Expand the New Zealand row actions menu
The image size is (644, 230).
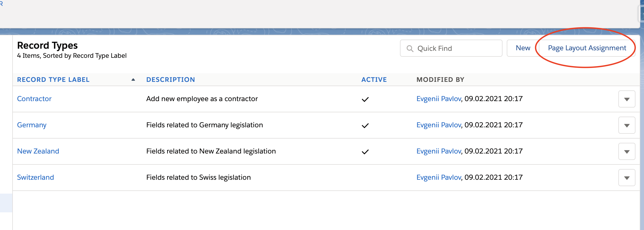tap(627, 151)
